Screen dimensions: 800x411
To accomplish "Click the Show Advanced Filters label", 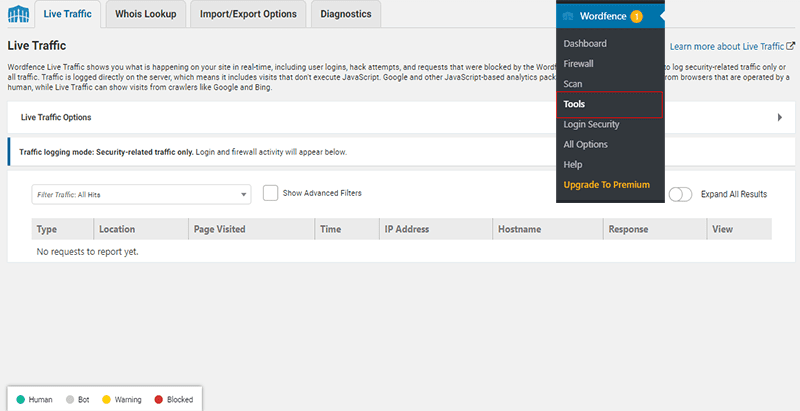I will [322, 193].
